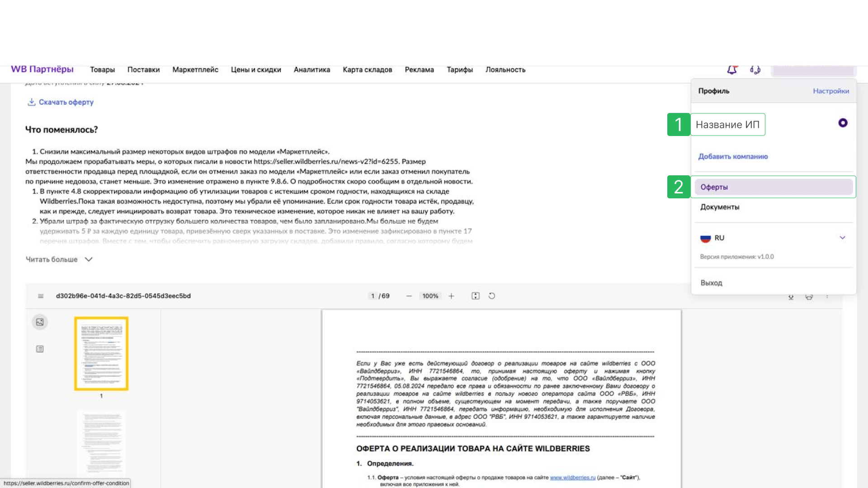Expand text with Читать больше chevron
This screenshot has width=868, height=488.
click(x=89, y=259)
